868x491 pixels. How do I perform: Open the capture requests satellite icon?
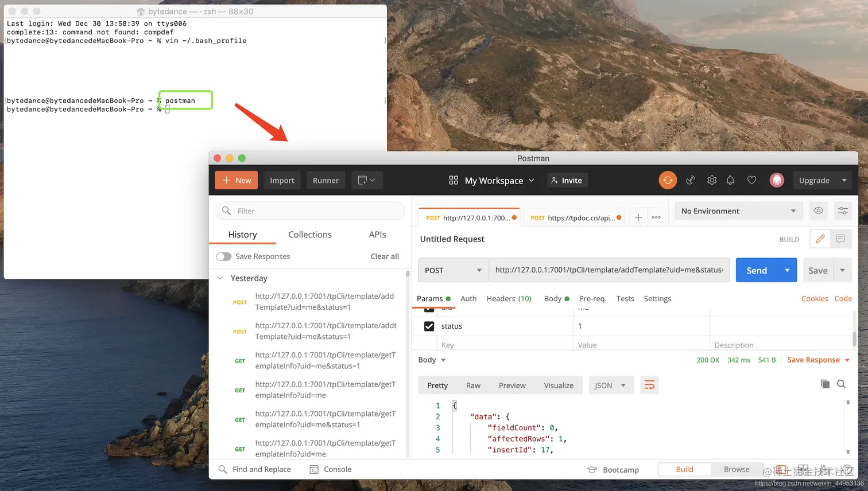[691, 180]
